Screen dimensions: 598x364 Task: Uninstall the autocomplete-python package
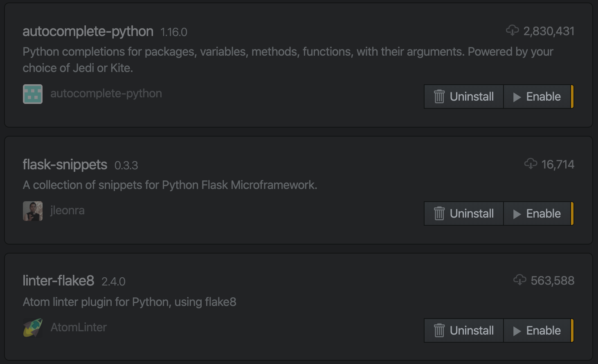tap(464, 97)
